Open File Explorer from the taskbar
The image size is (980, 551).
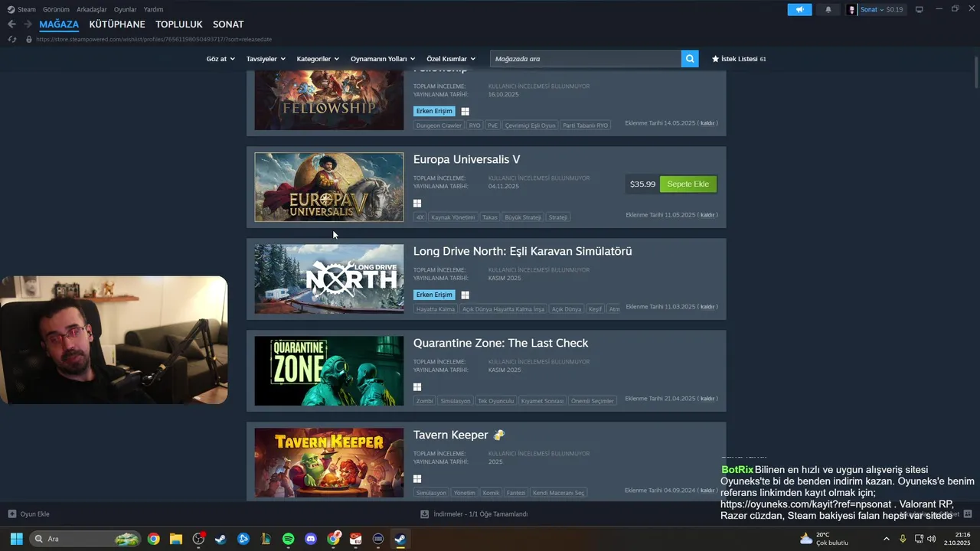click(x=176, y=539)
